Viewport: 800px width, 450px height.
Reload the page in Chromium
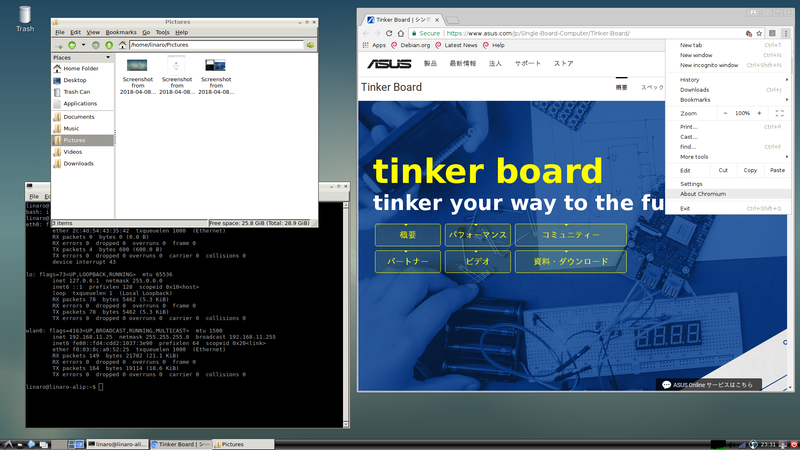[389, 33]
